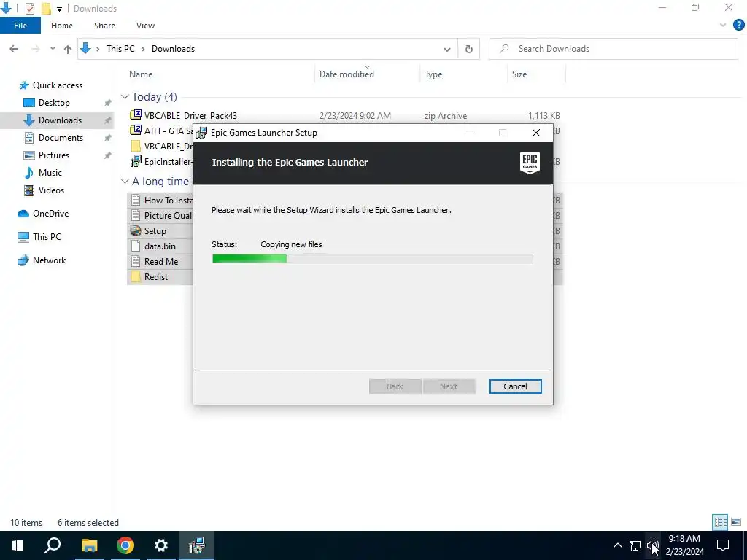747x560 pixels.
Task: Open Windows taskbar search
Action: tap(53, 545)
